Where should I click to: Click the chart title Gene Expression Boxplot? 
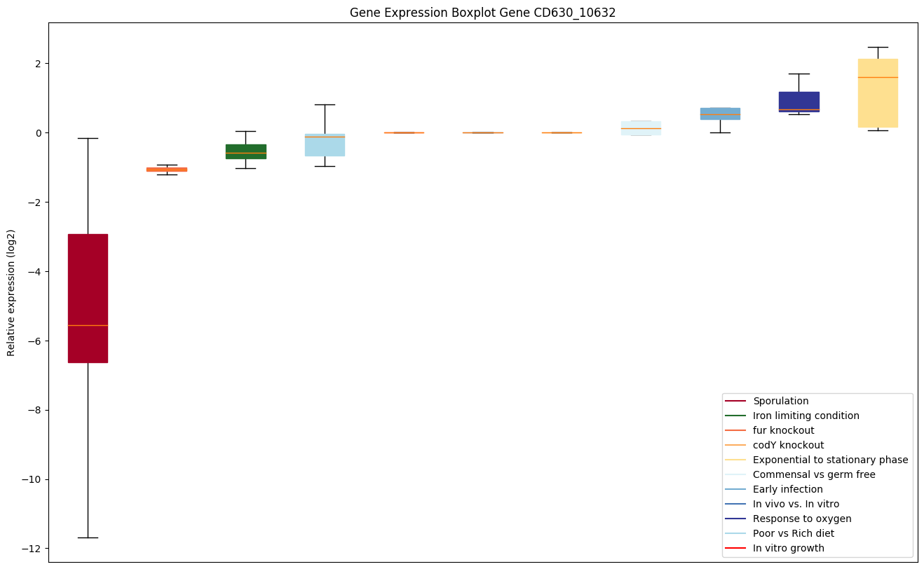tap(482, 13)
